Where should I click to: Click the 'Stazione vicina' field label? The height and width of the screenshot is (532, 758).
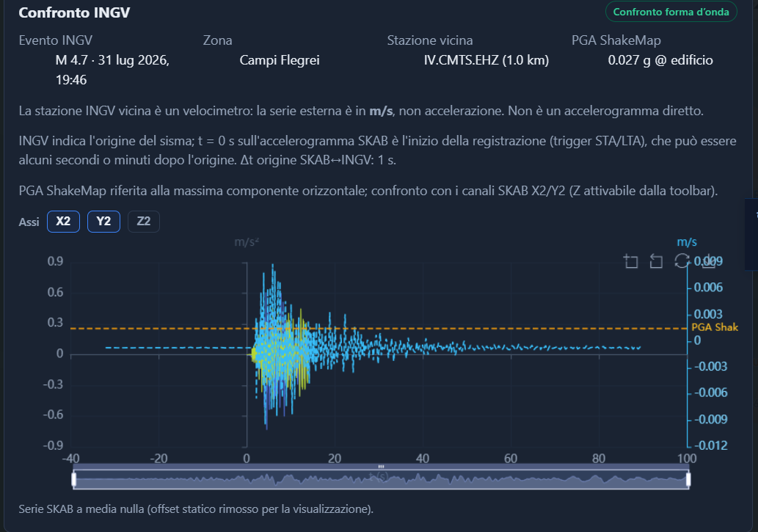tap(430, 40)
